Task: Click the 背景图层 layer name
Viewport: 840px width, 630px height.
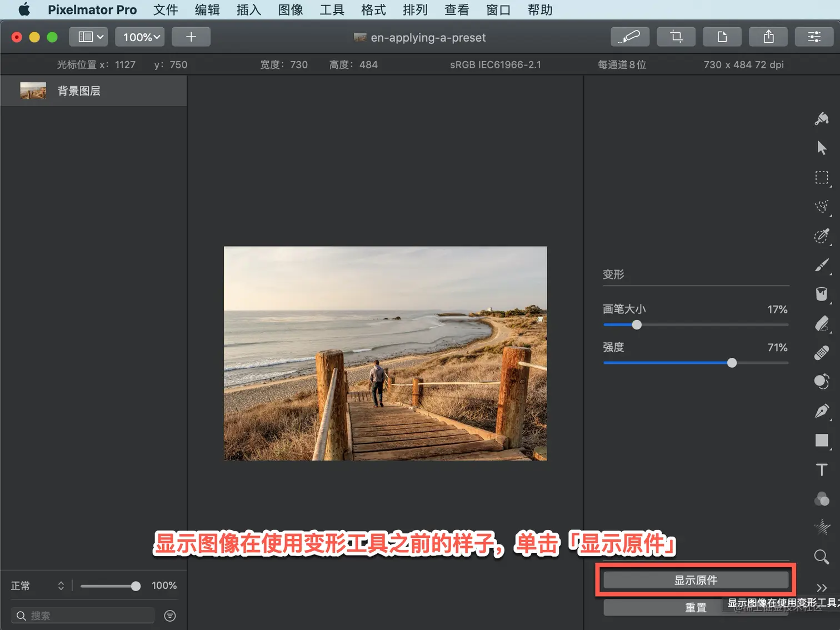Action: pos(79,91)
